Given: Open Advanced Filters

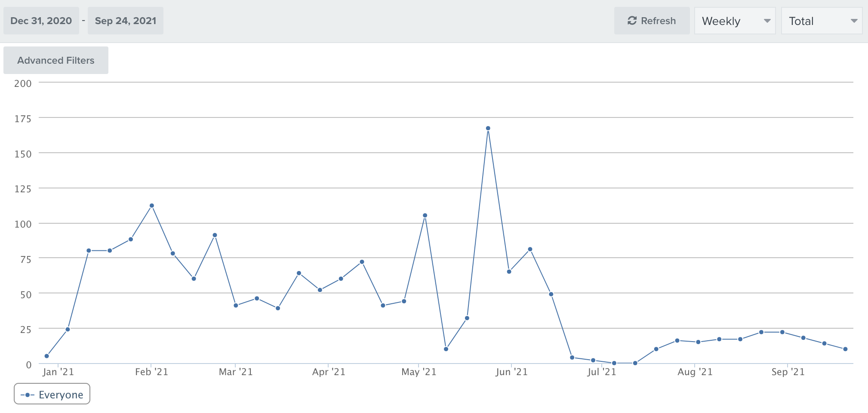Looking at the screenshot, I should click(x=56, y=60).
